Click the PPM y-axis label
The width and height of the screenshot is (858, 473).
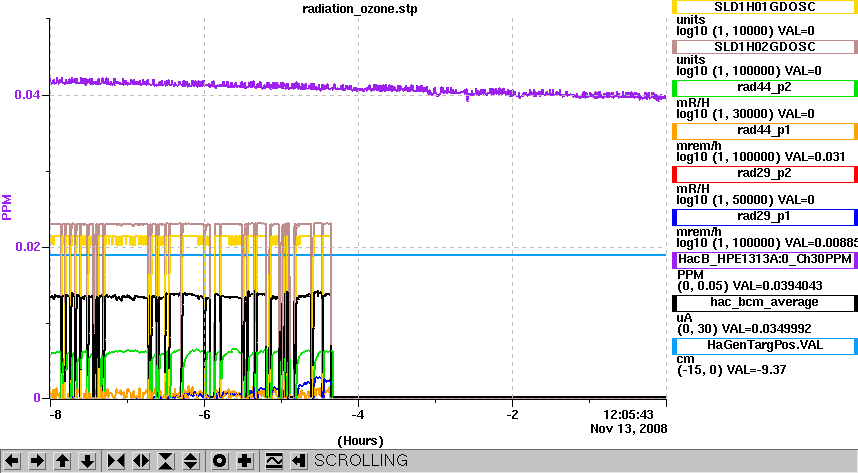[7, 207]
